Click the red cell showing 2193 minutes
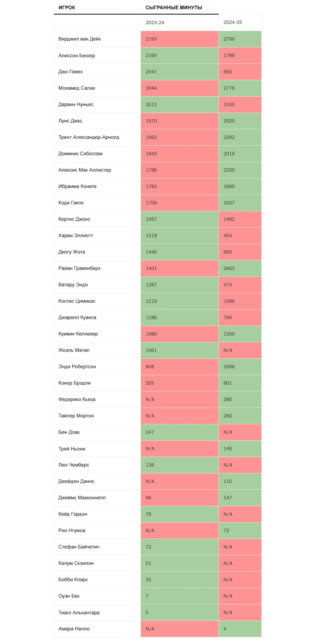The image size is (316, 644). pyautogui.click(x=179, y=39)
